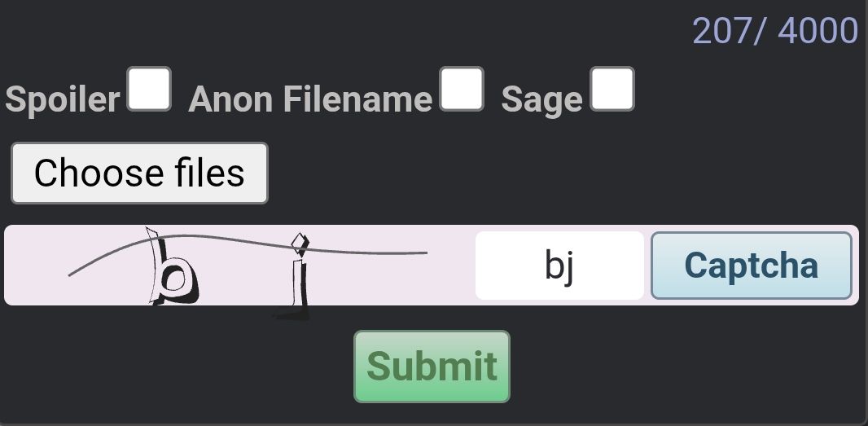The height and width of the screenshot is (426, 868).
Task: Focus the captcha answer field containing bj
Action: coord(559,266)
